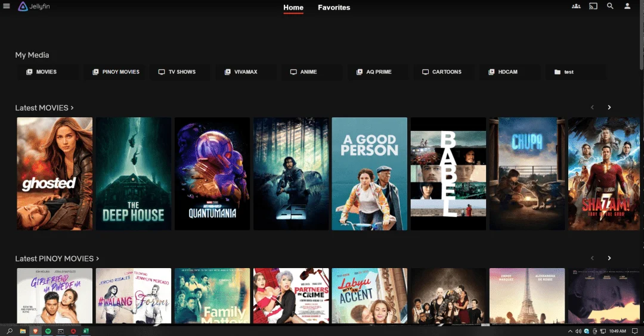
Task: Open the notification center icon
Action: pos(635,331)
